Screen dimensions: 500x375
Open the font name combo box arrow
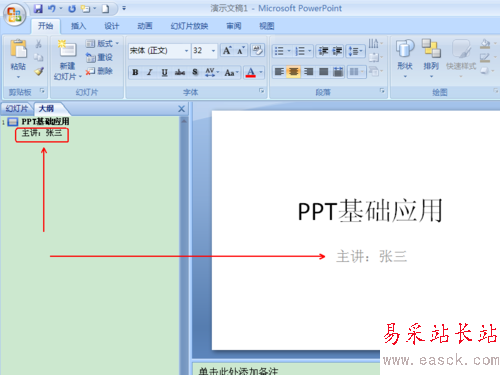pyautogui.click(x=186, y=51)
